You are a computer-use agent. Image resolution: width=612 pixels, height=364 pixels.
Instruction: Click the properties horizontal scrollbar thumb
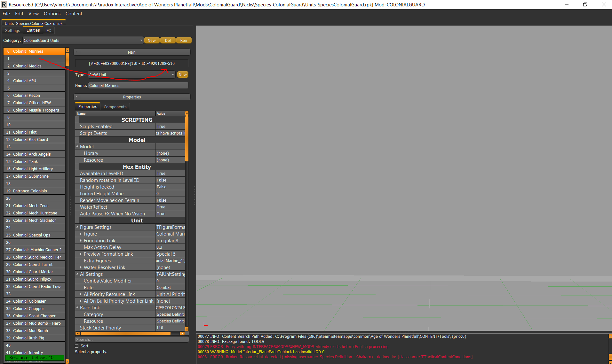[125, 333]
